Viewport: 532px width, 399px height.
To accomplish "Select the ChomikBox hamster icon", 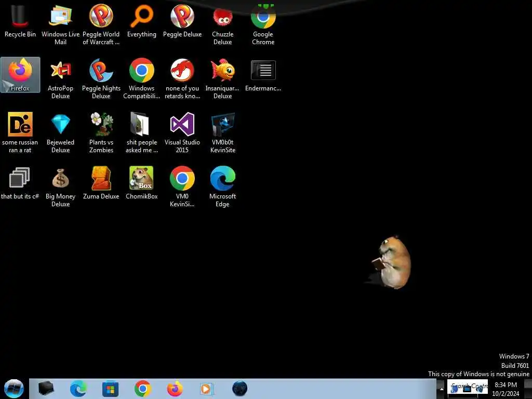I will [142, 182].
